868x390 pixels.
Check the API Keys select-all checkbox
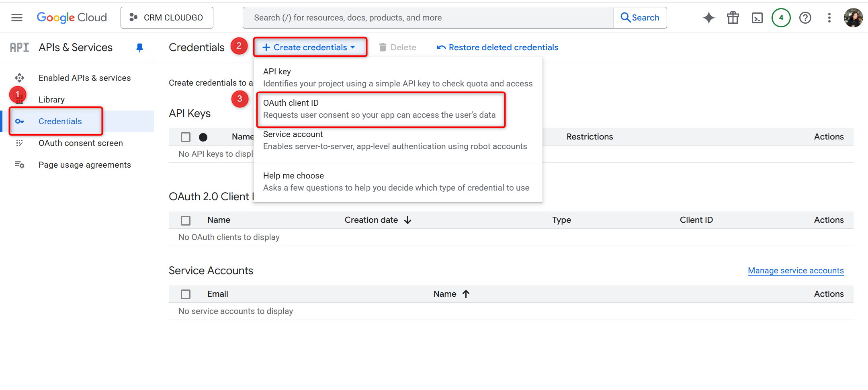pos(185,137)
